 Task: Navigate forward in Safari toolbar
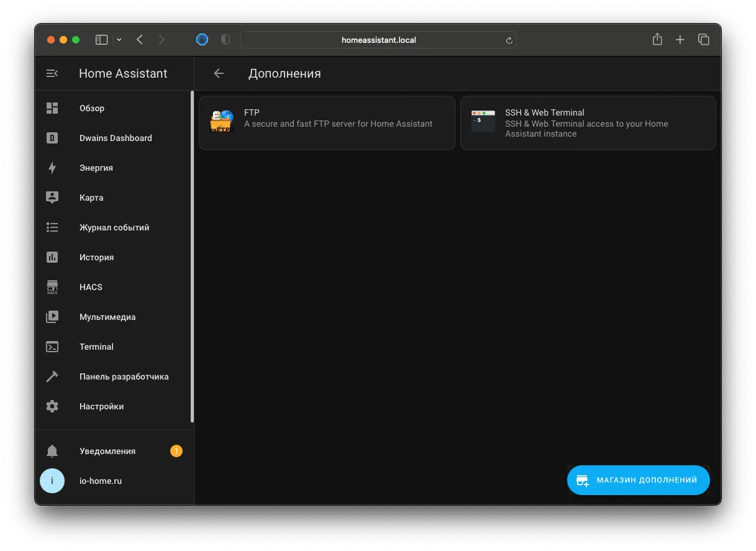pyautogui.click(x=162, y=40)
